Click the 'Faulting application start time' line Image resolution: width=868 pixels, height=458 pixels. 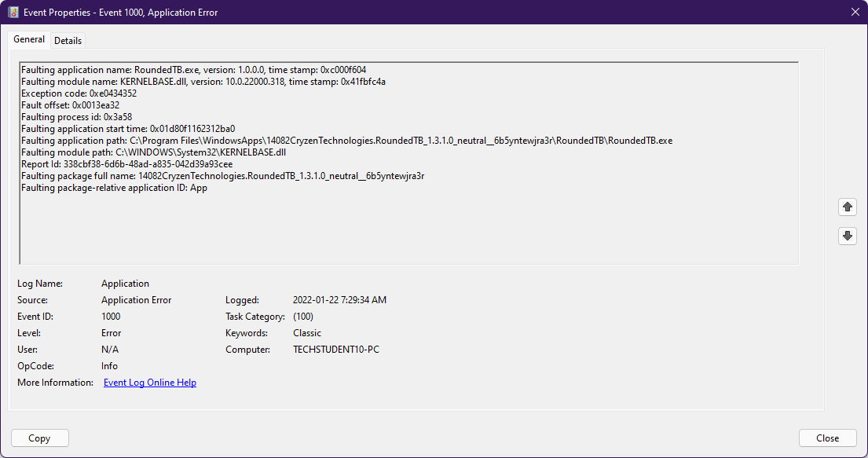[x=128, y=129]
